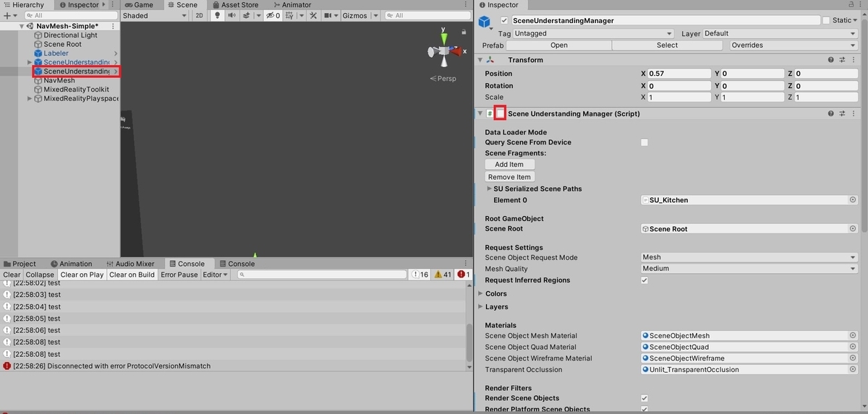Toggle console info messages count 16
868x414 pixels.
[420, 275]
